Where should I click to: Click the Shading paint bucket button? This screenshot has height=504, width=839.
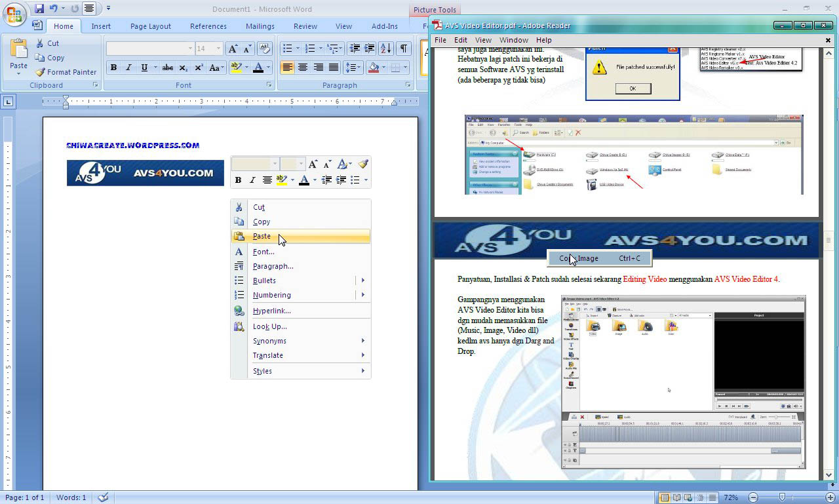374,68
